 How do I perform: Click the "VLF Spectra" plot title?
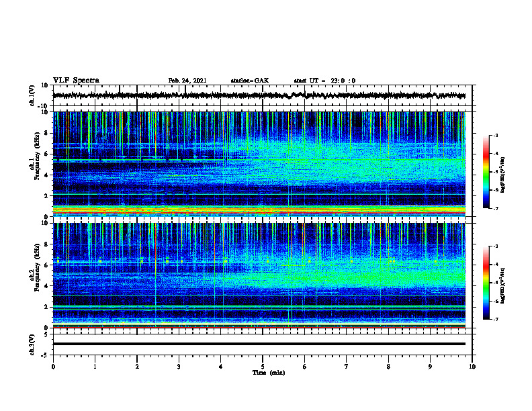point(76,80)
